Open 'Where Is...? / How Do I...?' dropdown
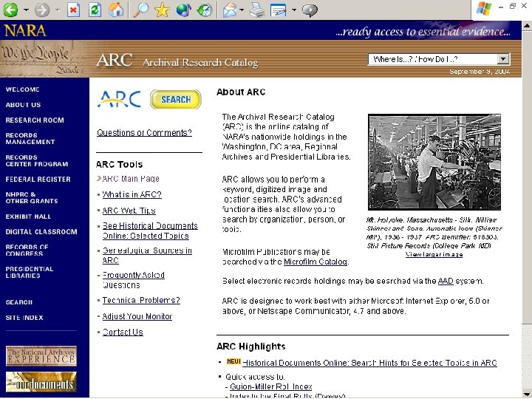The width and height of the screenshot is (532, 399). [439, 59]
